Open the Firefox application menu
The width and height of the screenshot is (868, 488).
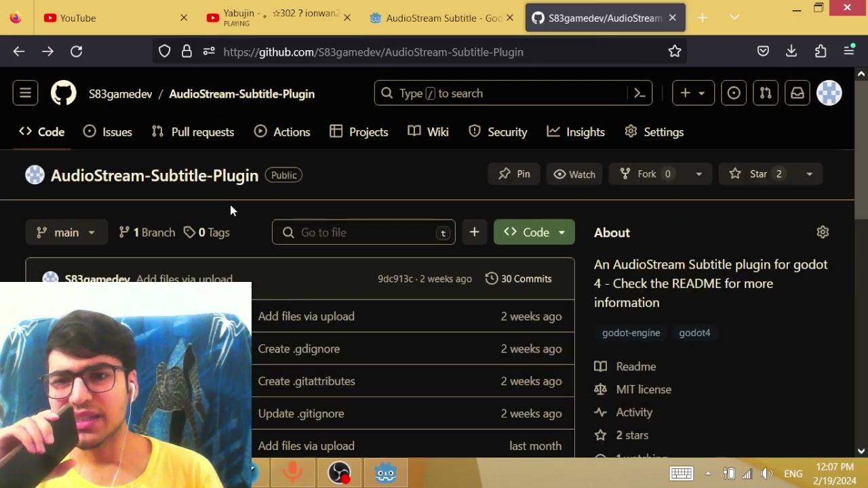tap(849, 52)
